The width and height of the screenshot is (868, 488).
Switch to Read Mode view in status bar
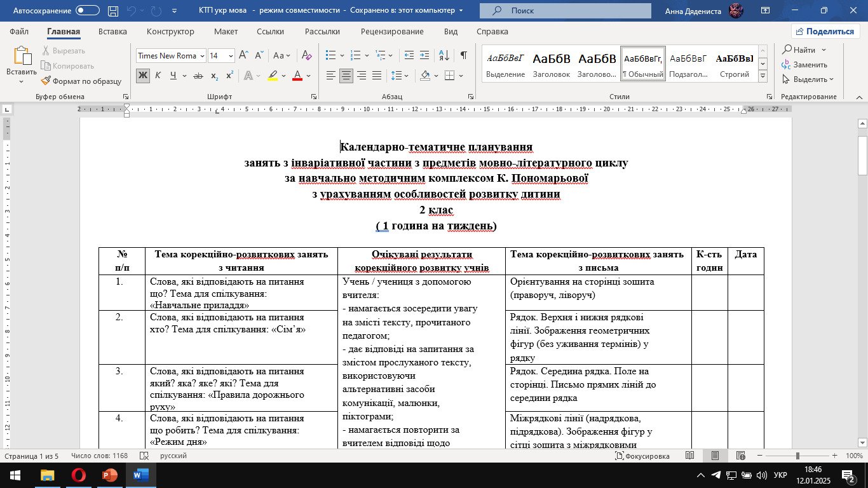pos(690,456)
